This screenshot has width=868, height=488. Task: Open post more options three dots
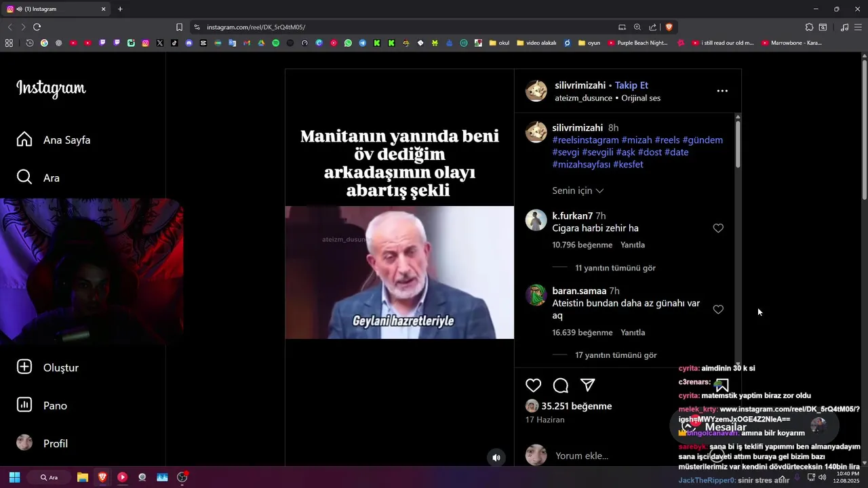click(722, 91)
